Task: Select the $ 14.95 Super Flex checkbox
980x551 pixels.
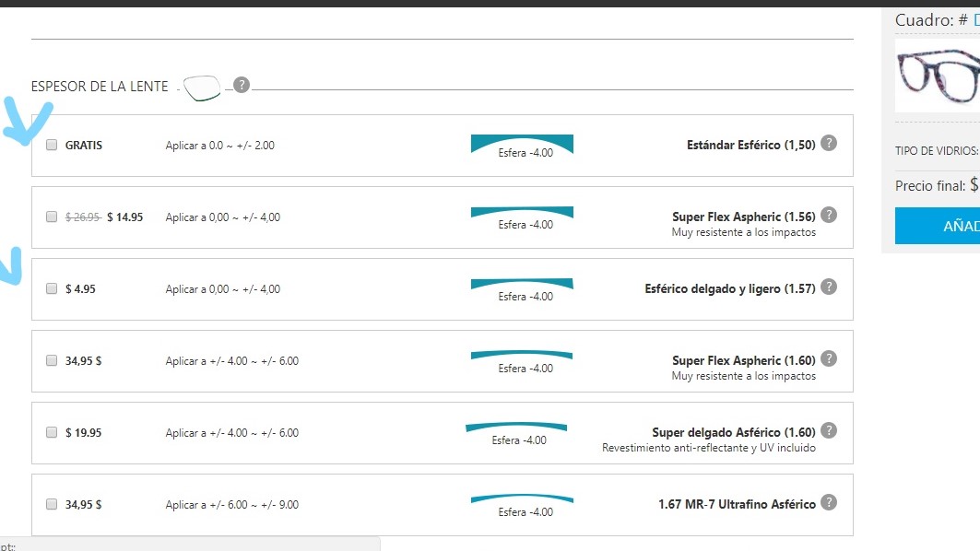Action: [x=52, y=217]
